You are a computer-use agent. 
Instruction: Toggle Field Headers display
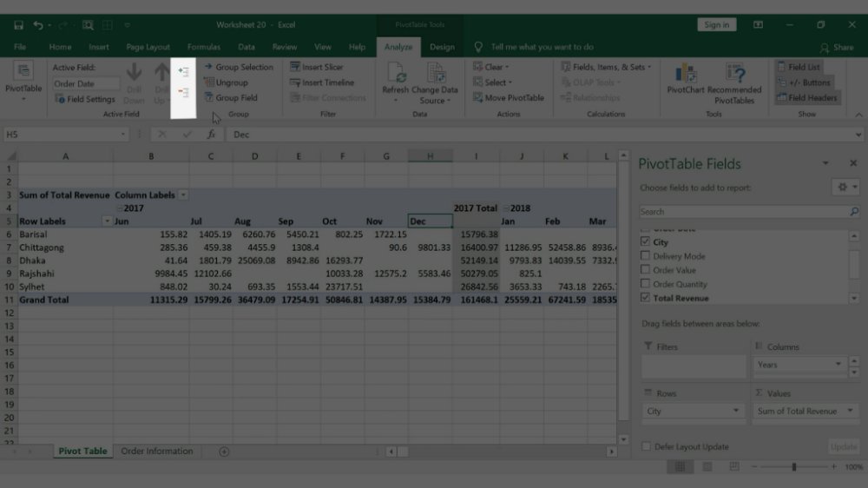tap(807, 97)
